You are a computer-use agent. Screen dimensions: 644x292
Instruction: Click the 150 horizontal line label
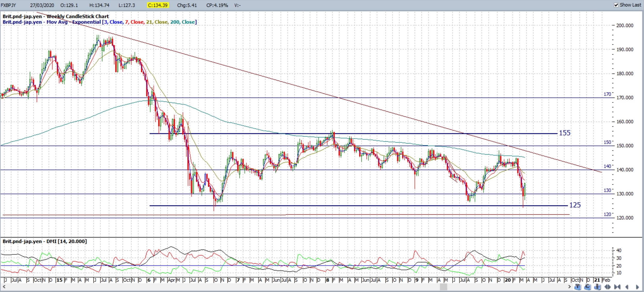(x=607, y=142)
